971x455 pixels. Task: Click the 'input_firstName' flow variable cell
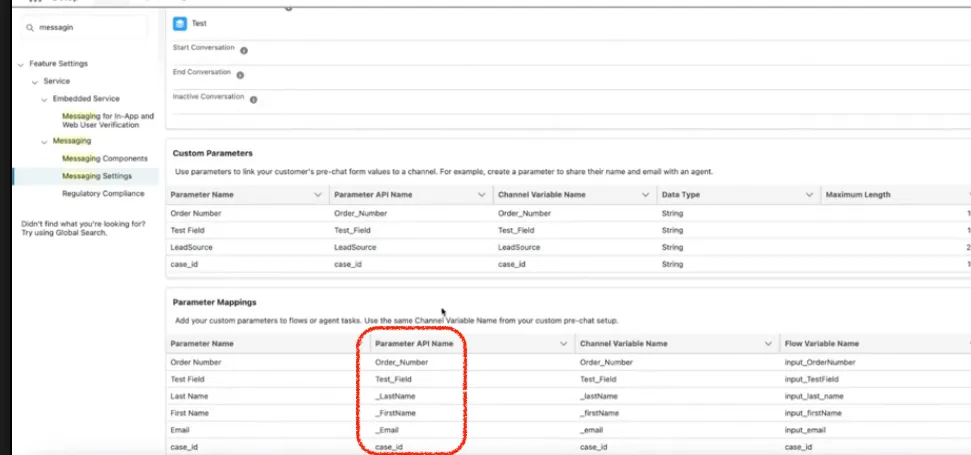[x=814, y=413]
